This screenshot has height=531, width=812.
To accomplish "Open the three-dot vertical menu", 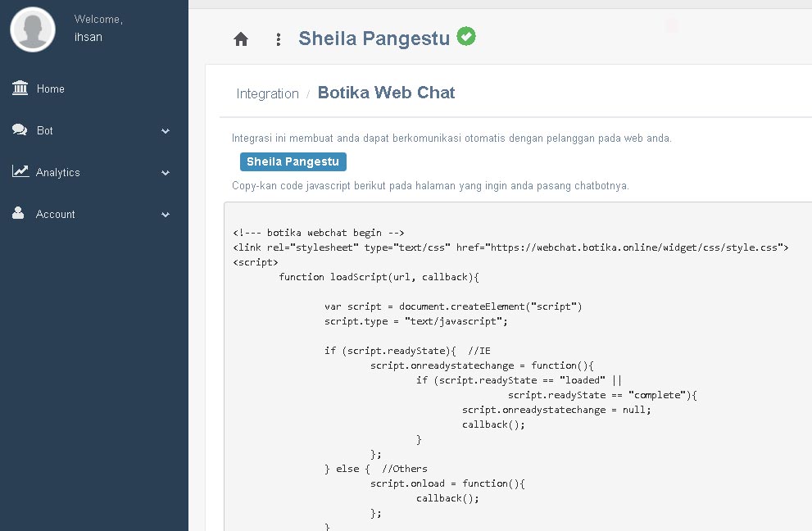I will coord(279,39).
